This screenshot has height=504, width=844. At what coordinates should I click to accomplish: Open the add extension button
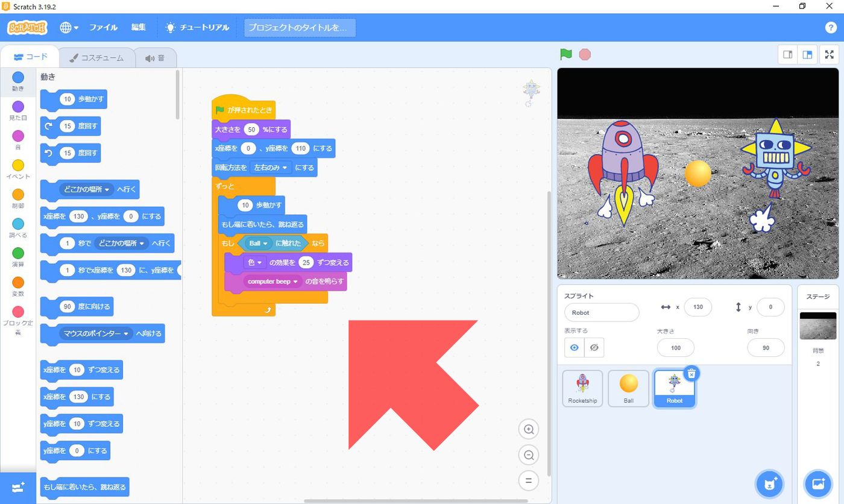pyautogui.click(x=18, y=487)
